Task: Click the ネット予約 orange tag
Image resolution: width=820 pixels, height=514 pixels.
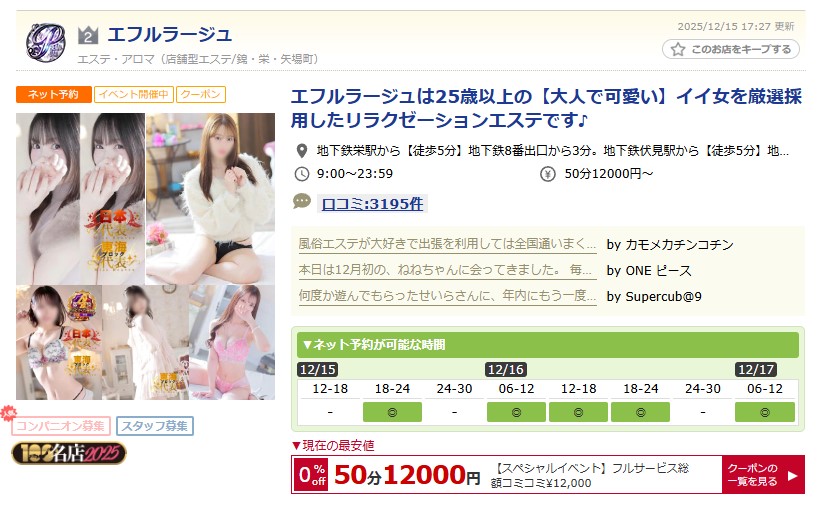Action: [x=53, y=94]
